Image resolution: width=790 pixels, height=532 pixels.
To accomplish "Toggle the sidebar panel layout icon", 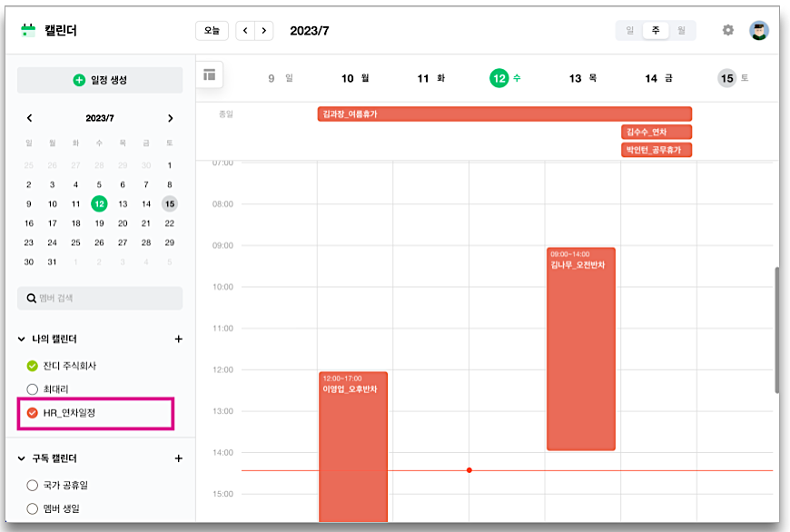I will (x=210, y=75).
